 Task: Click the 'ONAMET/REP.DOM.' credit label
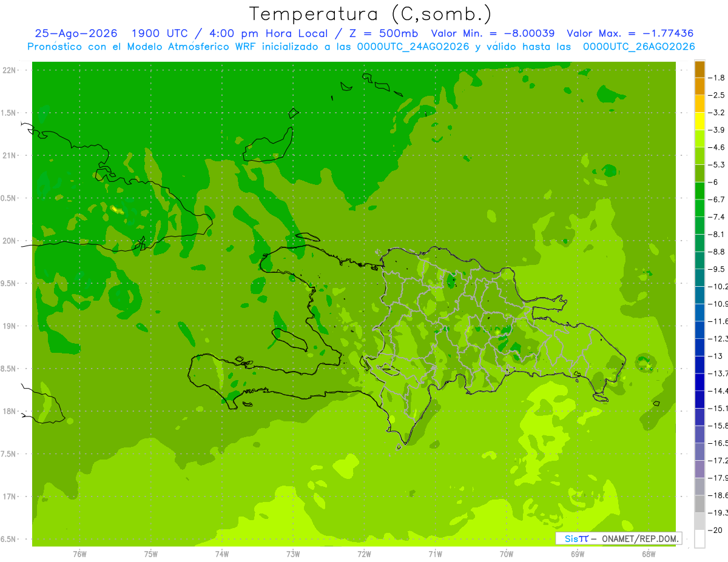pos(641,538)
